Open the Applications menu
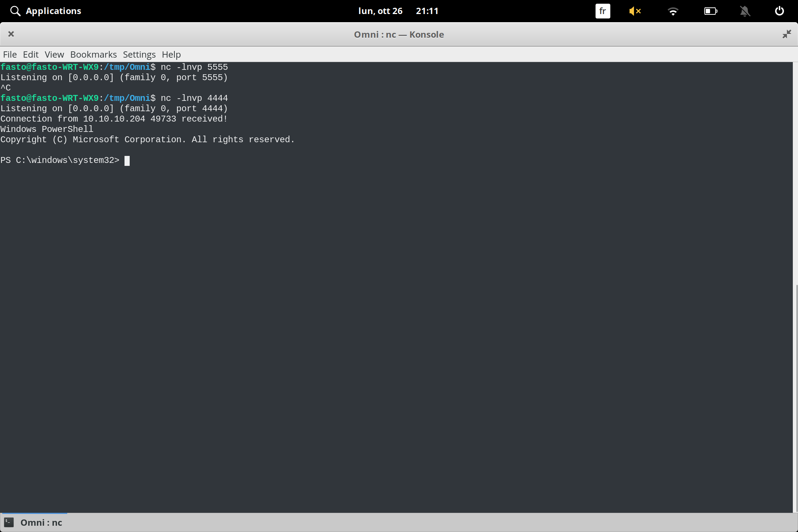Screen dimensions: 798x532 coord(53,11)
